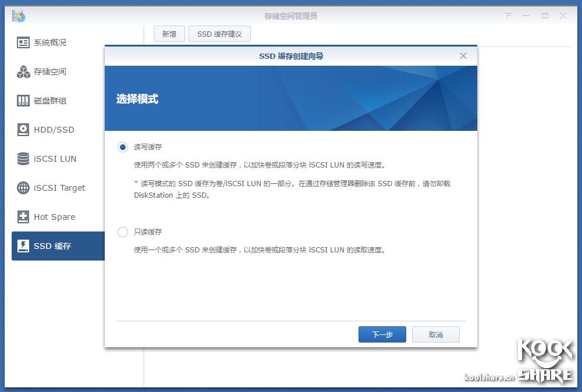This screenshot has height=392, width=582.
Task: Close the SSD 缓存创建向导 dialog
Action: click(x=463, y=56)
